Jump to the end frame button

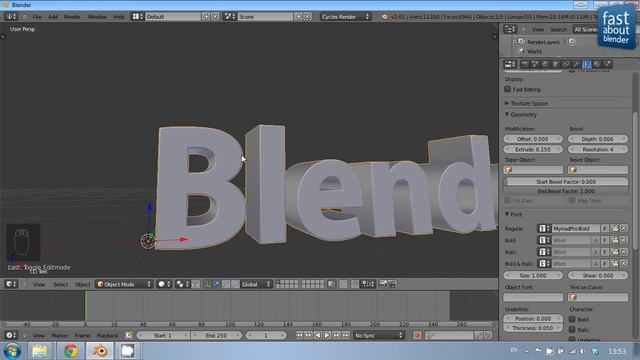pyautogui.click(x=346, y=336)
